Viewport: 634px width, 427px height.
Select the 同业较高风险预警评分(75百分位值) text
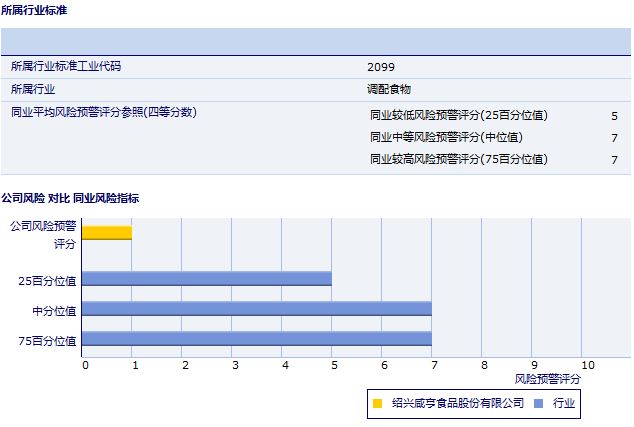tap(459, 159)
